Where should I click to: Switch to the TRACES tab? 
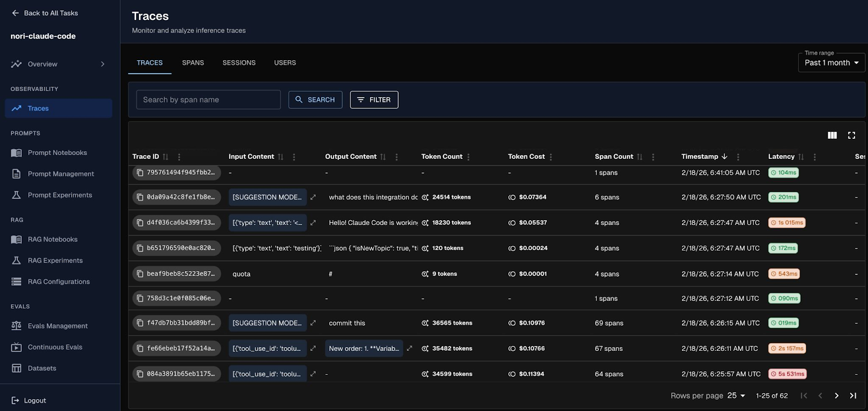[x=150, y=63]
